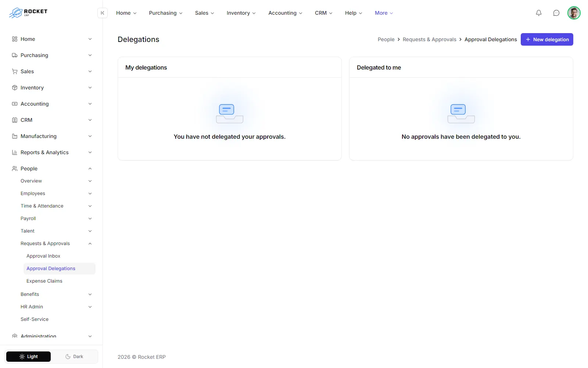Select Approval Delegations in sidebar
Image resolution: width=588 pixels, height=368 pixels.
click(x=60, y=269)
